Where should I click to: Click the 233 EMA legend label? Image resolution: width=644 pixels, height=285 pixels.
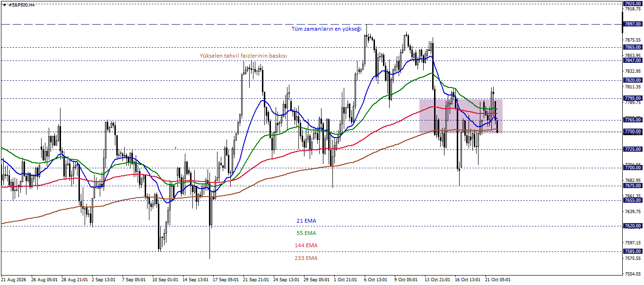tap(306, 258)
